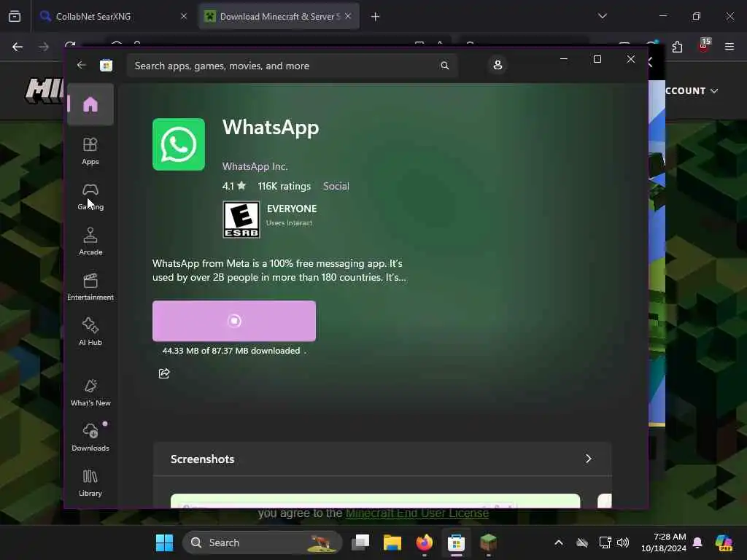The width and height of the screenshot is (747, 560).
Task: Open Task View on the taskbar
Action: (360, 542)
